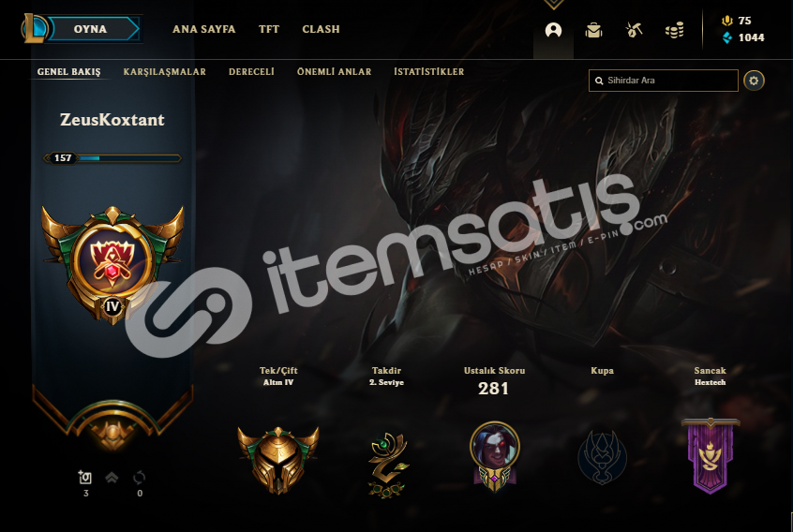
Task: Click the OYNA play button
Action: click(x=92, y=29)
